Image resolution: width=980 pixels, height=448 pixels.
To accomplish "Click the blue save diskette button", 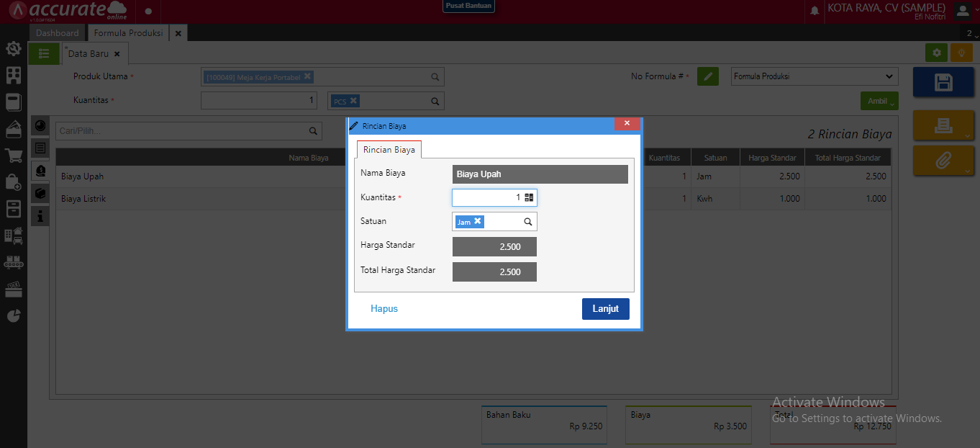I will coord(943,82).
